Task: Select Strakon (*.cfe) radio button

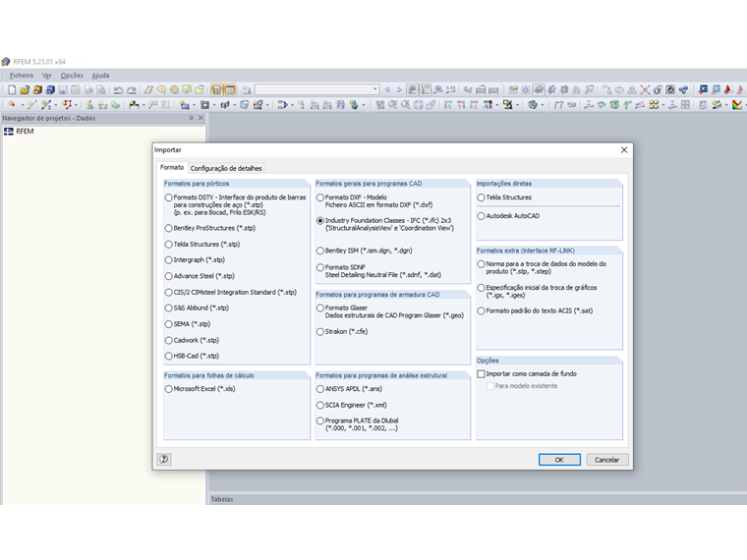Action: pyautogui.click(x=320, y=332)
